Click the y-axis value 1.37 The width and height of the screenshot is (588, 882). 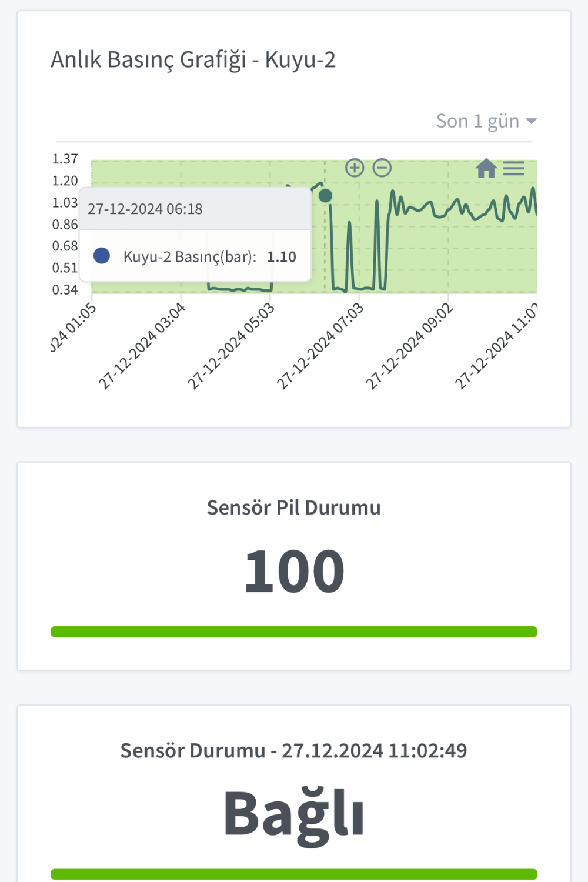65,159
